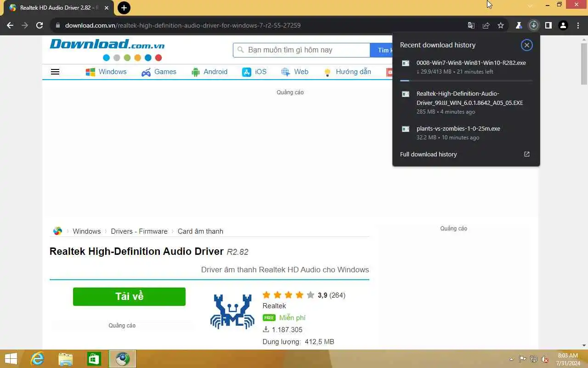Open the Windows Start button
The width and height of the screenshot is (588, 368).
point(11,359)
